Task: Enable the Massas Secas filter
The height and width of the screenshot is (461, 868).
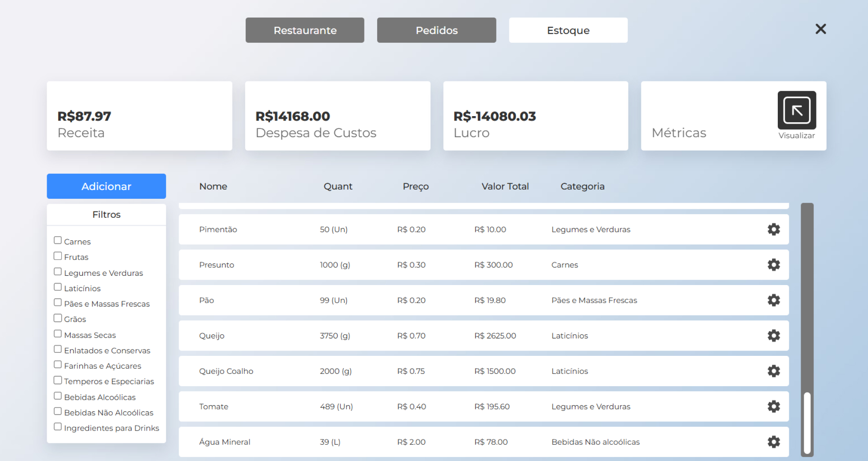Action: pyautogui.click(x=57, y=333)
